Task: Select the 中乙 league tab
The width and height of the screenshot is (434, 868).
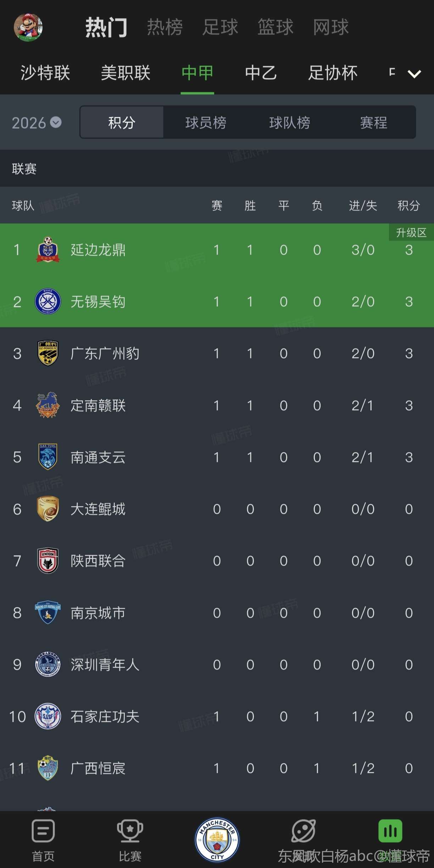Action: coord(261,73)
